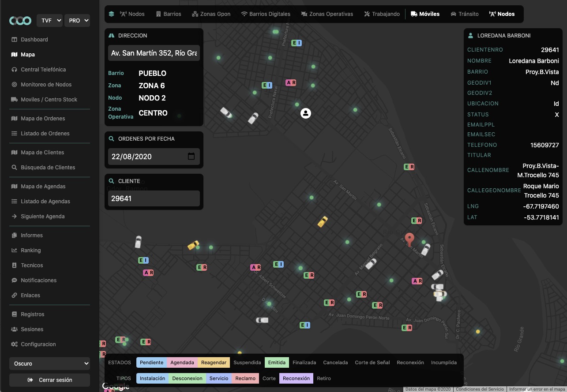Open Listado de Agendas list icon
Viewport: 567px width, 392px height.
pyautogui.click(x=14, y=202)
